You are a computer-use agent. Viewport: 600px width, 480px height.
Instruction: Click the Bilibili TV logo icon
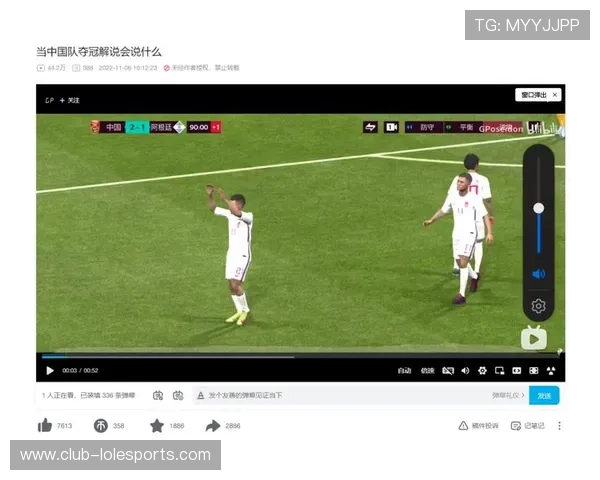(x=534, y=339)
